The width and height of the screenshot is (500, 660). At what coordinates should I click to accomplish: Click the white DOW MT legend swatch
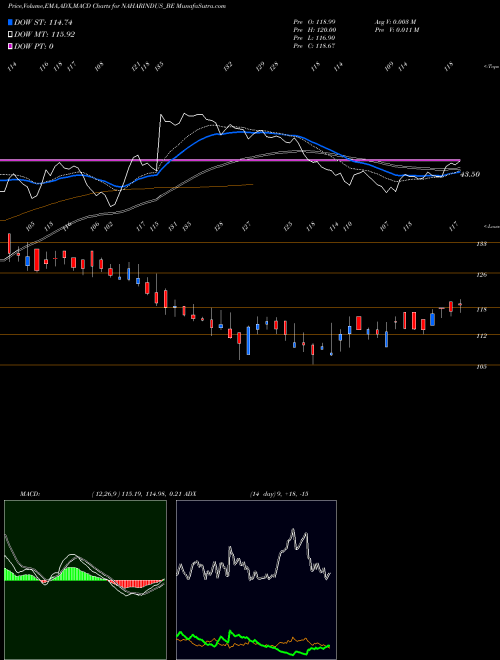(x=10, y=35)
